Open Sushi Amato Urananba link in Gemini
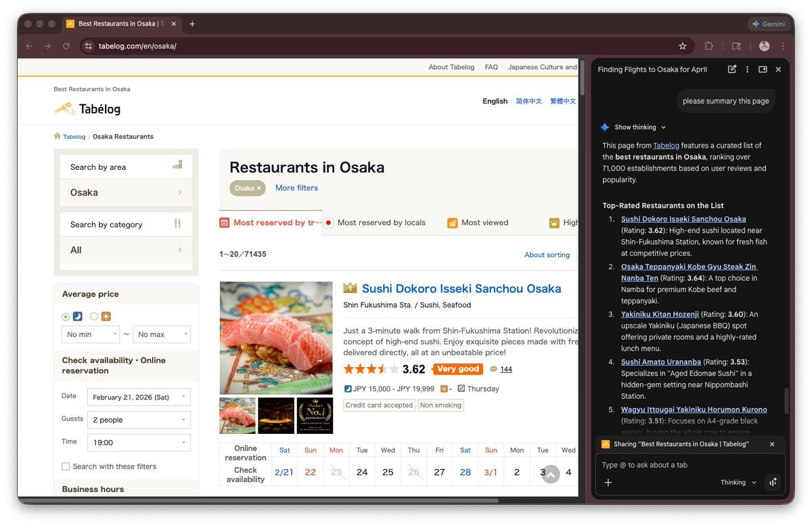The image size is (812, 526). (661, 362)
